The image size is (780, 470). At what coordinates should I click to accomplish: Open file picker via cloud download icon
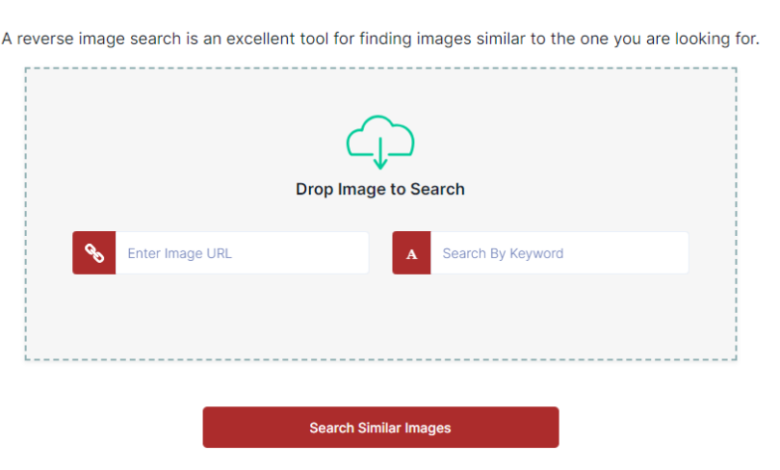tap(380, 142)
